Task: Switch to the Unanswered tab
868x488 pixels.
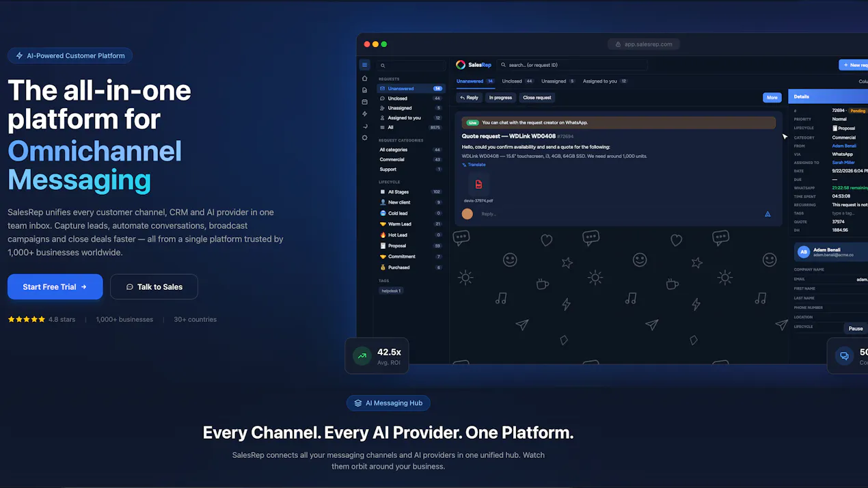Action: (476, 81)
